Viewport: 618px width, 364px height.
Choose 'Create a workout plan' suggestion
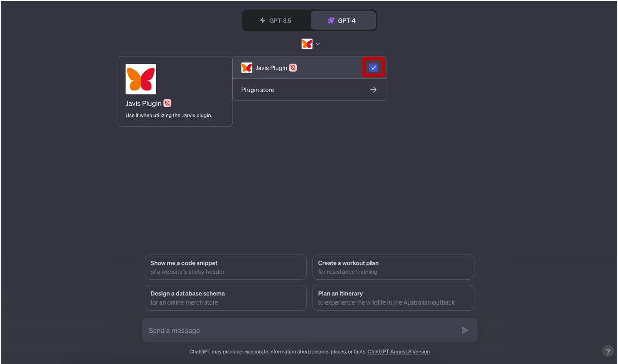(393, 267)
